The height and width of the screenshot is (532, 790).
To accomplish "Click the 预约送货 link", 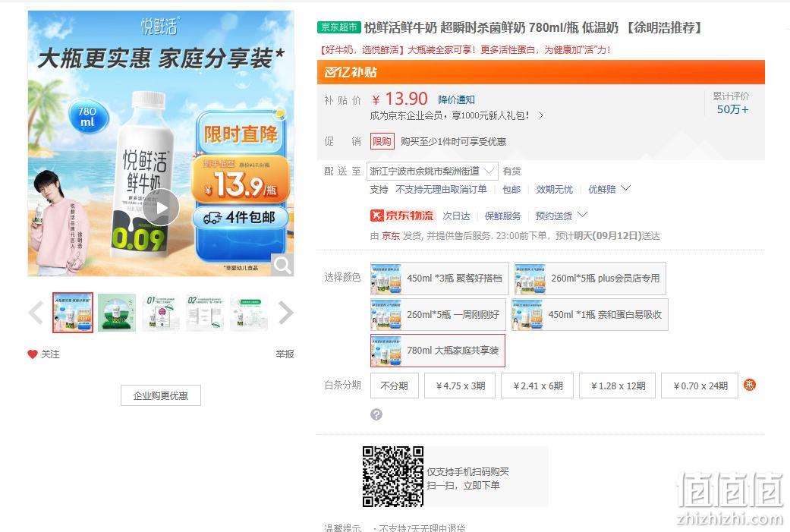I will [554, 216].
